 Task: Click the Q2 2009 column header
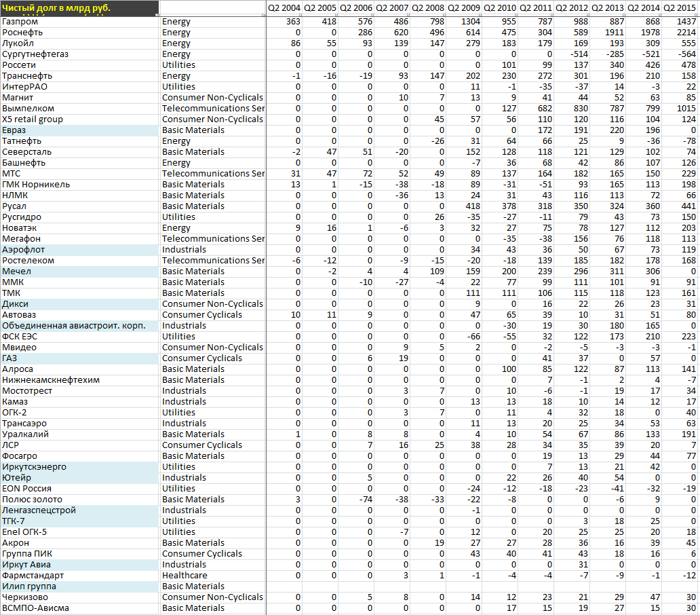click(463, 8)
